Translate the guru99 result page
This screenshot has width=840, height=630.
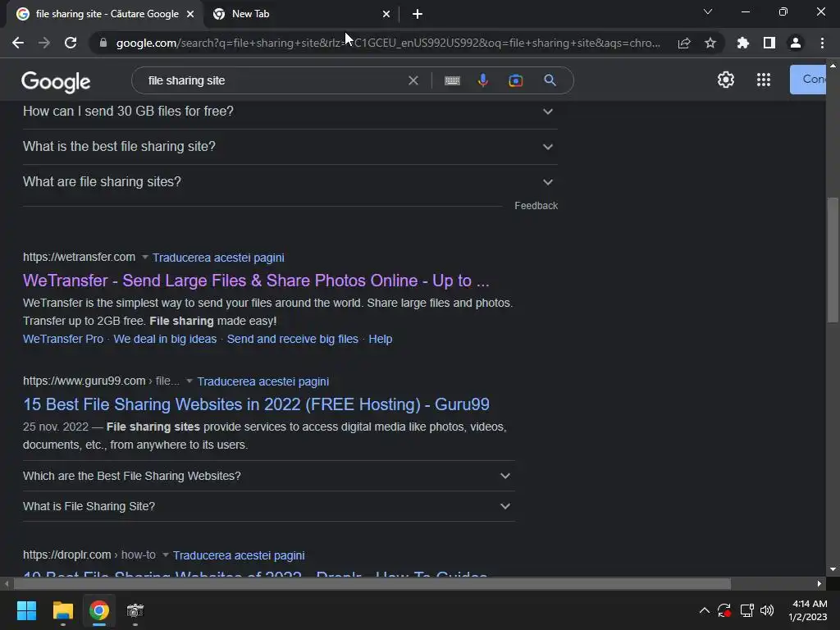(x=263, y=381)
